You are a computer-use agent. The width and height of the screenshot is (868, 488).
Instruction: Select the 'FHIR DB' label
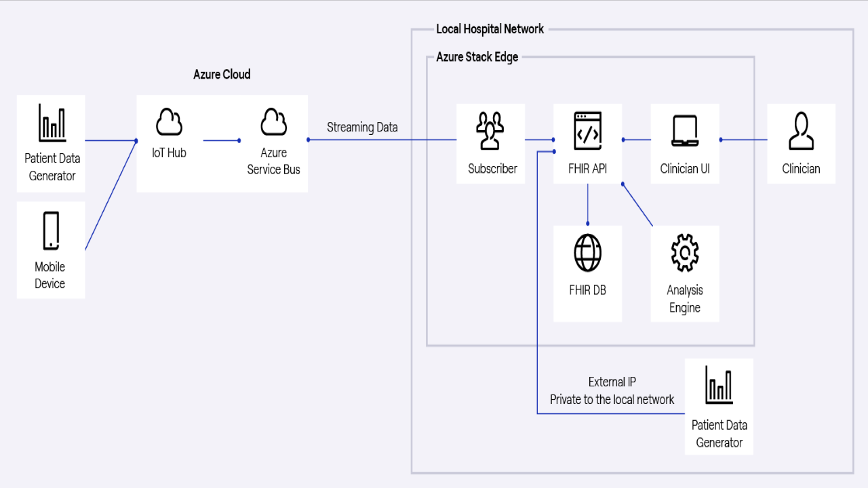coord(587,290)
